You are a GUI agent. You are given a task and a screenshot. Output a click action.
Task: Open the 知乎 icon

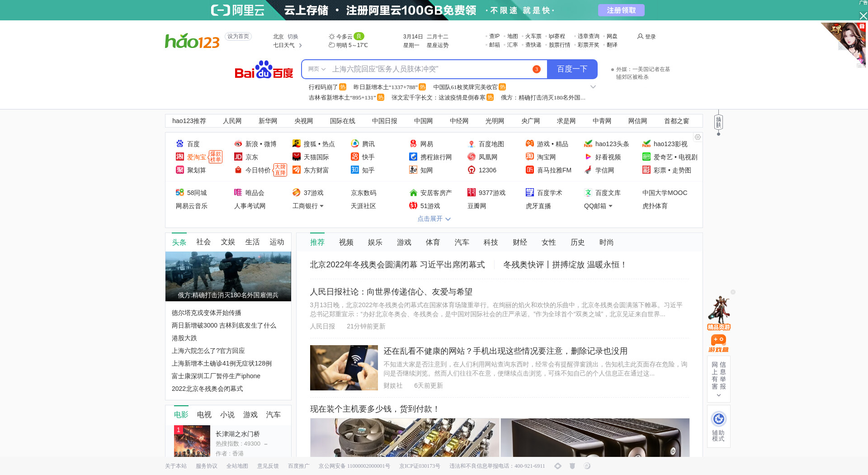click(x=355, y=170)
